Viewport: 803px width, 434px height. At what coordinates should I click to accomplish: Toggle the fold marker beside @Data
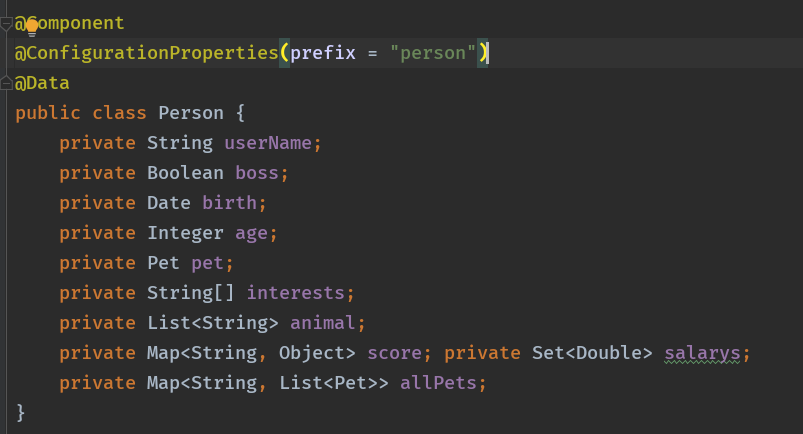[x=7, y=82]
